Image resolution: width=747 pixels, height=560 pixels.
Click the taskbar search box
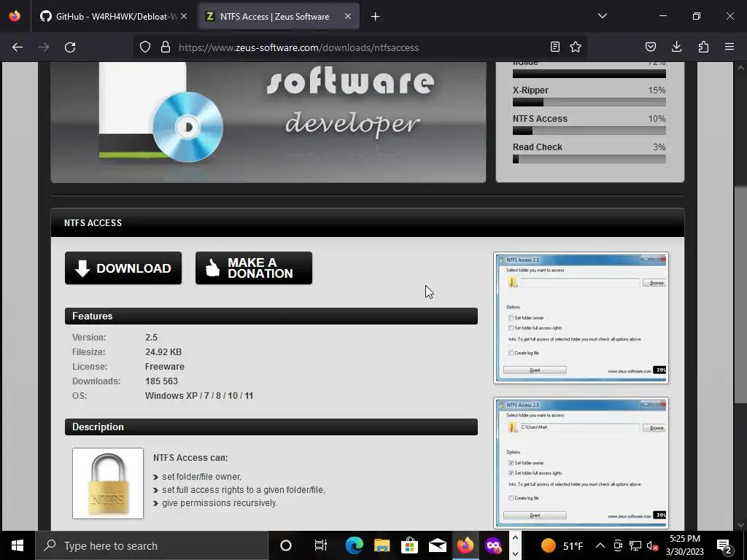[152, 545]
